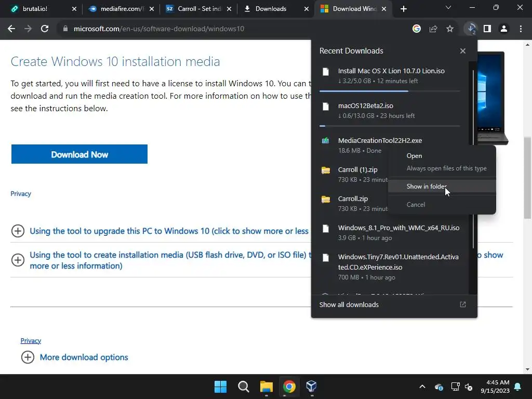
Task: Select the Windows.Tiny7.Rev01 iso entry
Action: tap(398, 262)
